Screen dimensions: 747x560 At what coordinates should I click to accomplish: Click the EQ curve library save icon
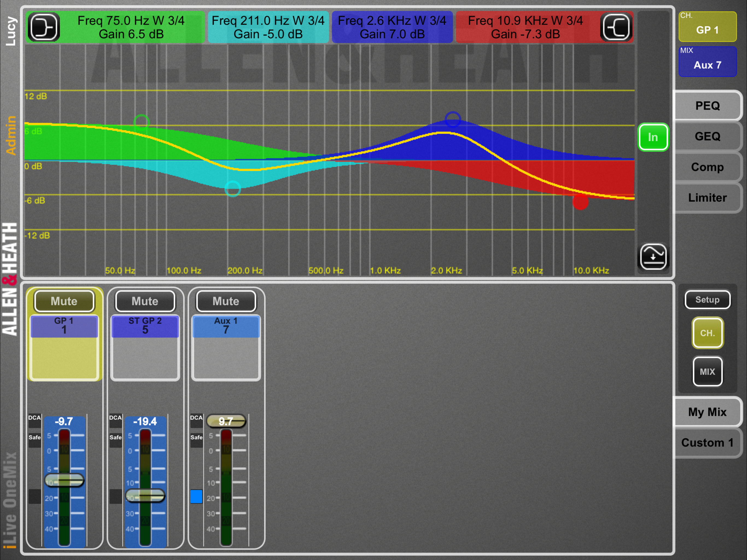(653, 257)
